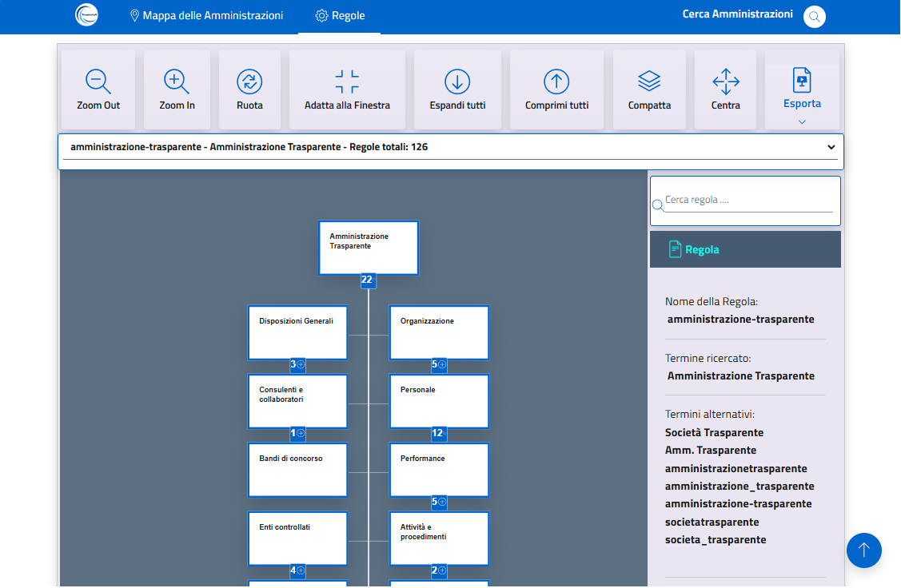The width and height of the screenshot is (901, 588).
Task: Expand Personale children badge 12
Action: click(x=438, y=433)
